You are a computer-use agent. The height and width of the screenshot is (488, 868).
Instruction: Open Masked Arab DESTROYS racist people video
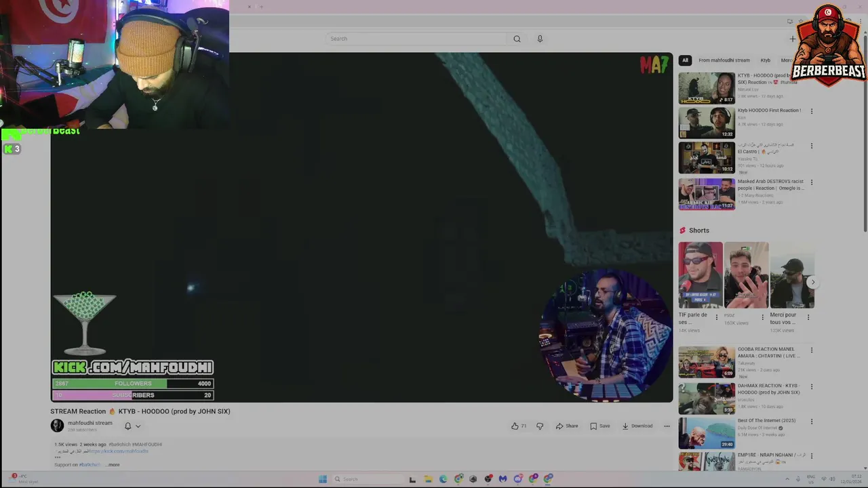707,194
